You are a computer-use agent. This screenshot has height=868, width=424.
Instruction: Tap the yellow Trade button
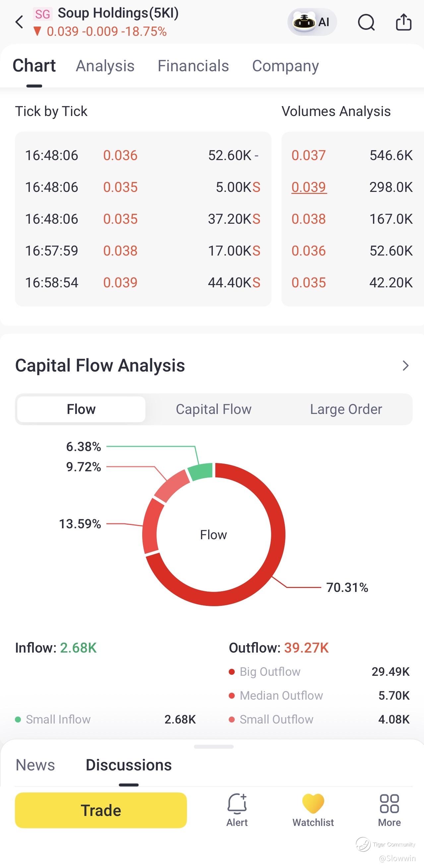(x=101, y=810)
